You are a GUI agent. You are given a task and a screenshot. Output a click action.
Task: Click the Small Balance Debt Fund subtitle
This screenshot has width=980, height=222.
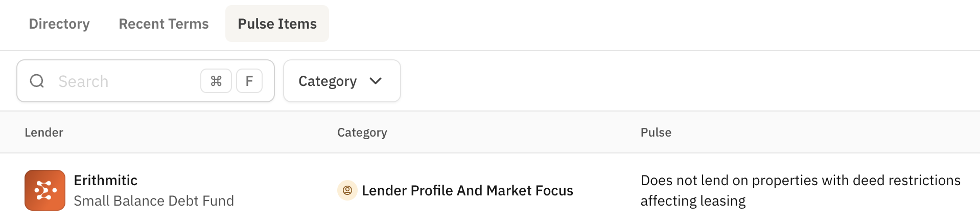point(154,201)
